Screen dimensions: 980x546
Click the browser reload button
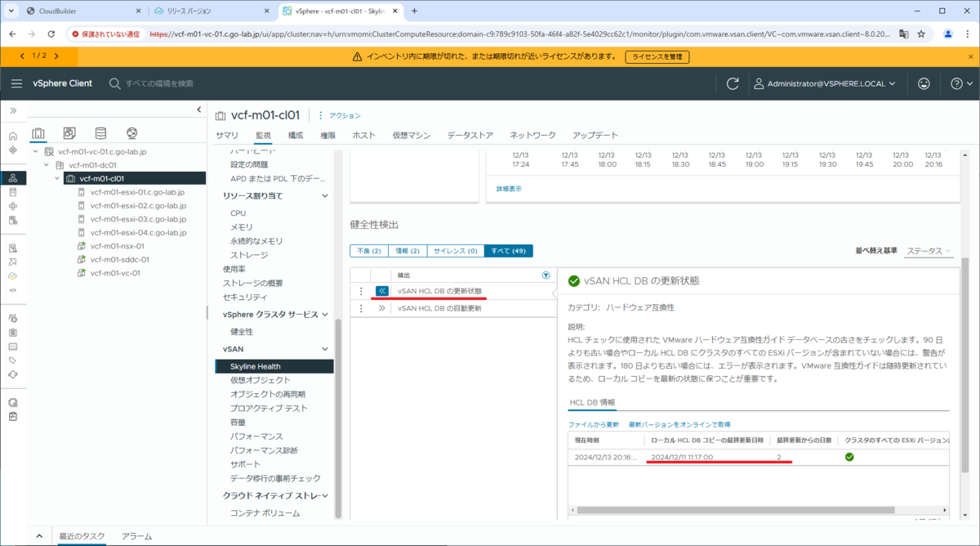51,34
